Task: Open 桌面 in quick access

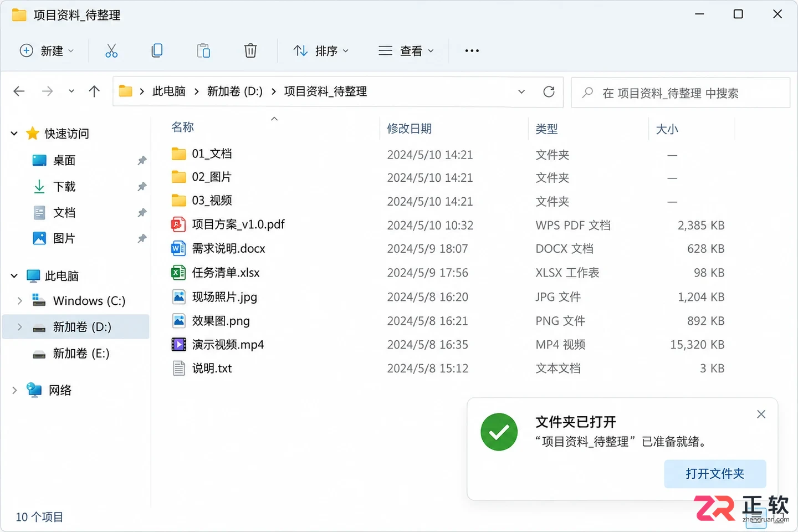Action: point(64,161)
